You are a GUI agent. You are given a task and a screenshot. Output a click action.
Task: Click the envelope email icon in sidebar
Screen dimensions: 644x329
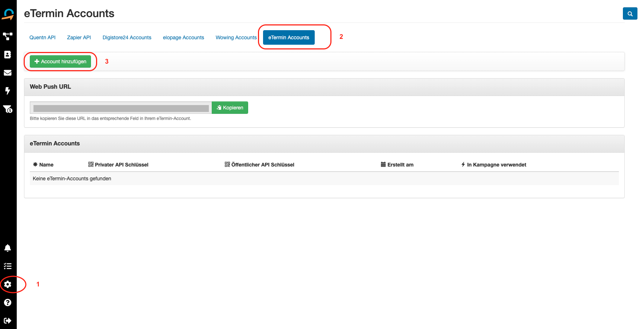pos(8,73)
